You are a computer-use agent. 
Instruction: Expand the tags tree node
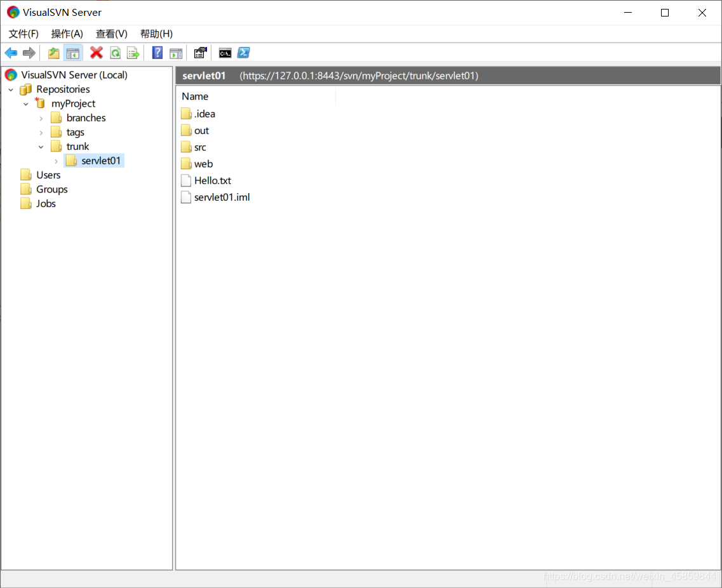click(41, 133)
